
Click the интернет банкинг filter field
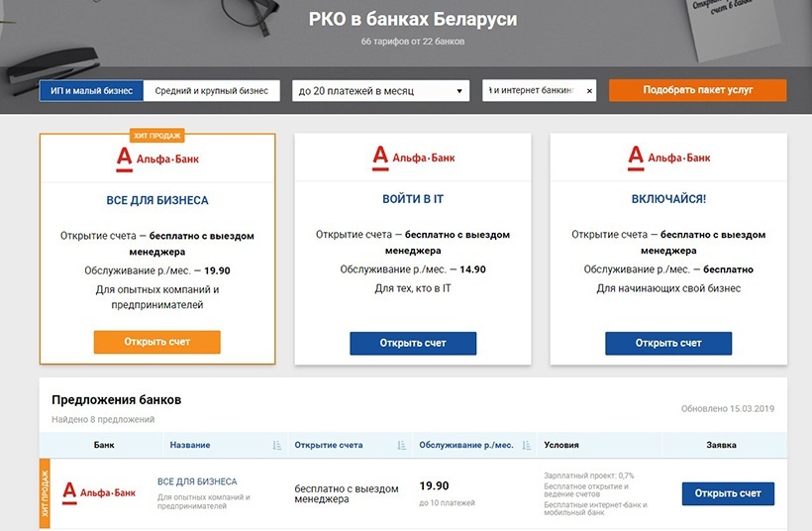533,91
